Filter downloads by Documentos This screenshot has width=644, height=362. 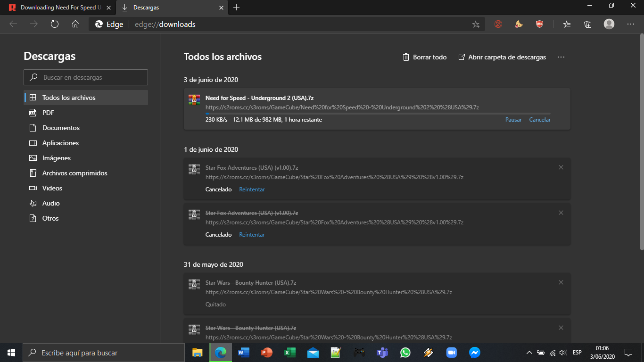(86, 128)
